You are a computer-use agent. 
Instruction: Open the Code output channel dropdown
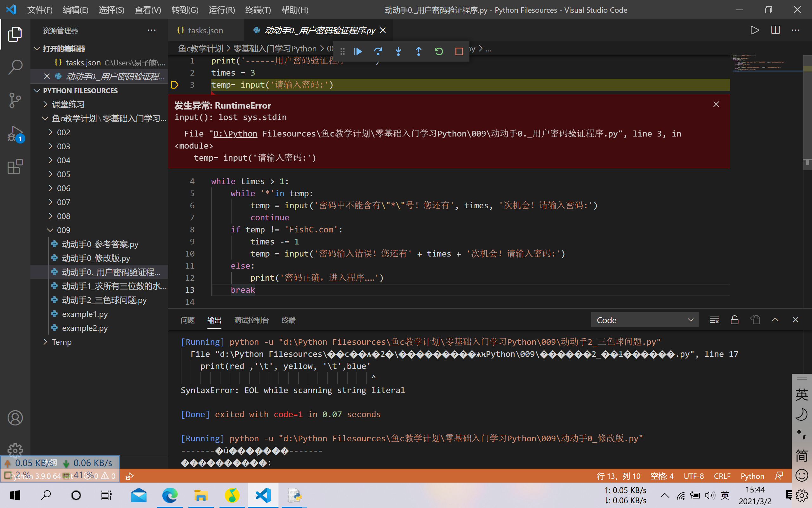point(645,320)
